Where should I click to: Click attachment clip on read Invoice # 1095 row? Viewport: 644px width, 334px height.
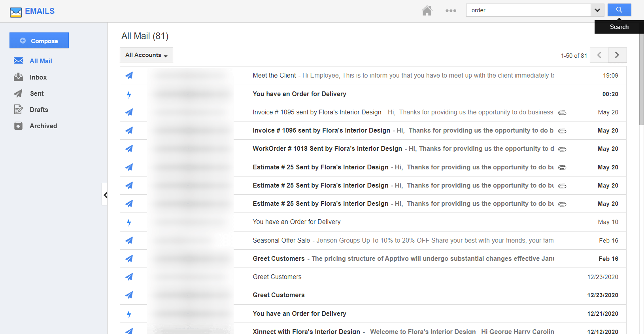(562, 113)
